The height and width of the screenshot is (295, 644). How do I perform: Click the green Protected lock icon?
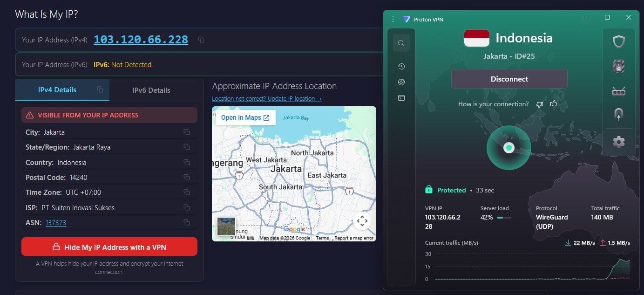click(429, 190)
